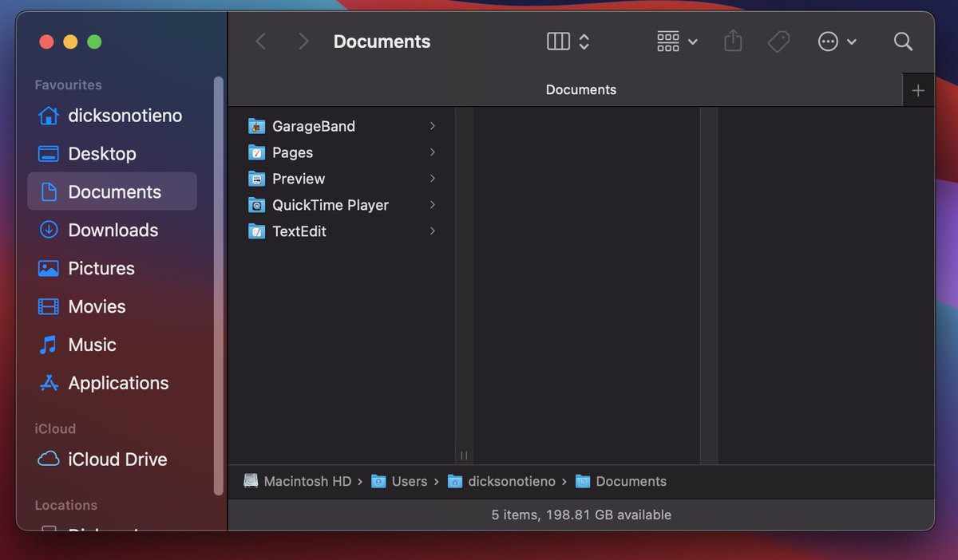The image size is (958, 560).
Task: Expand TextEdit with its chevron
Action: click(x=432, y=231)
